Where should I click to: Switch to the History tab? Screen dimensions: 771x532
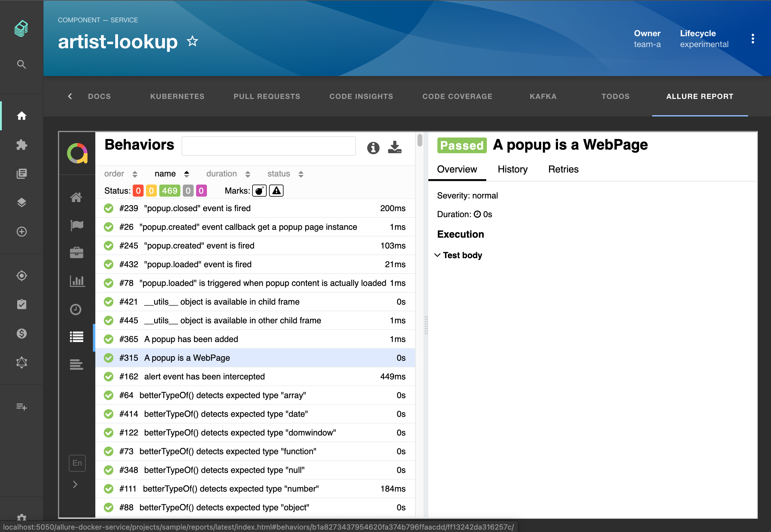pos(512,169)
